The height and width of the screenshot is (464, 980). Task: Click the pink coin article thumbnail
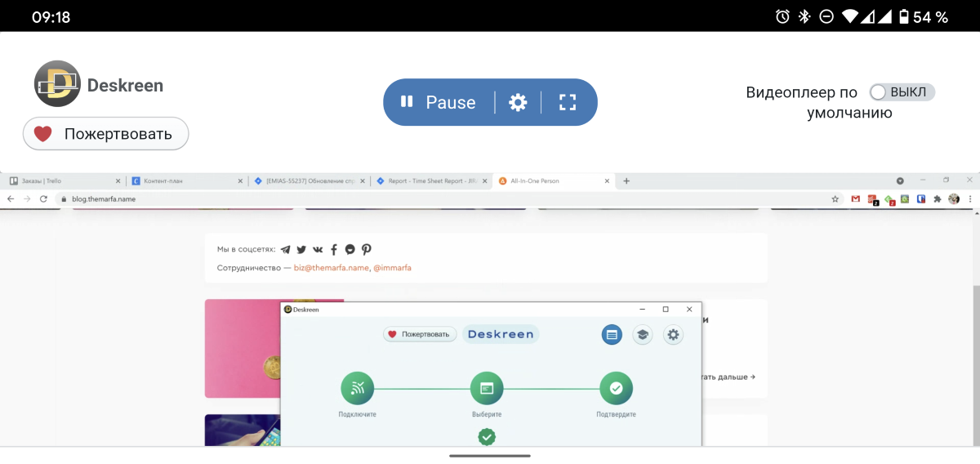coord(243,348)
